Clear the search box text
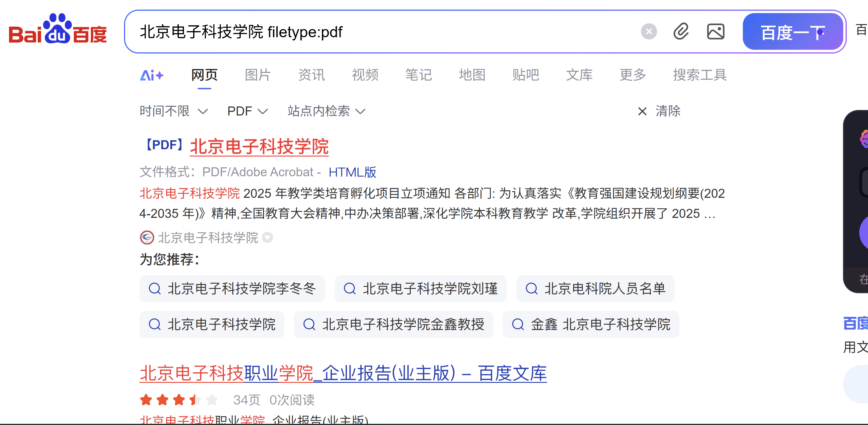The width and height of the screenshot is (868, 425). point(649,32)
